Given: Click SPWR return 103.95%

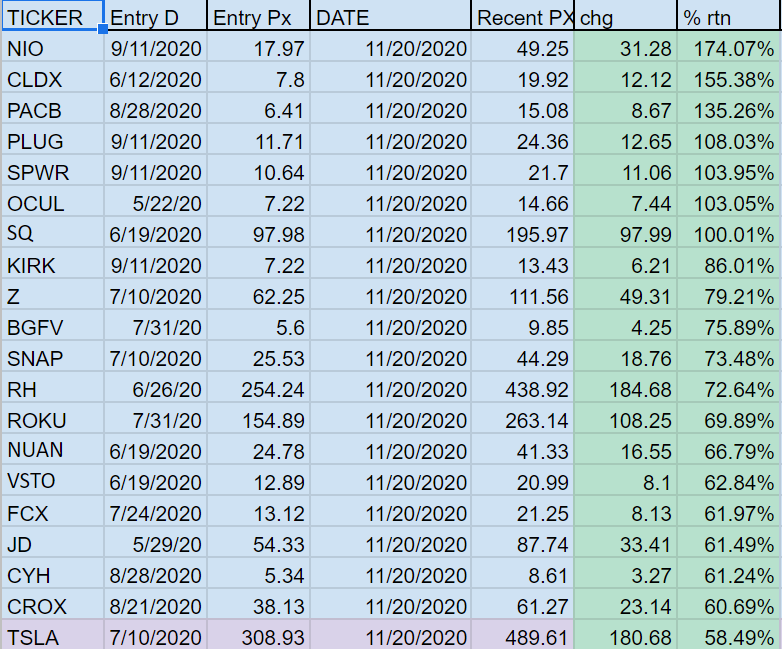Looking at the screenshot, I should 729,171.
